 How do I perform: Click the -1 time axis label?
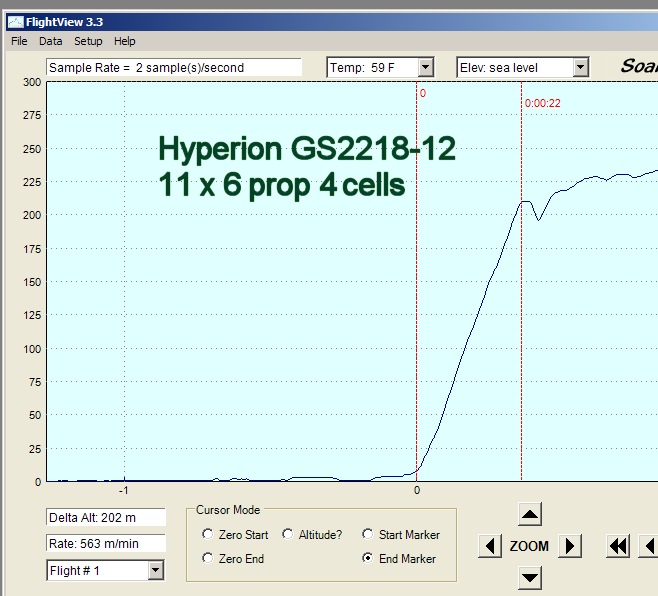pos(123,490)
